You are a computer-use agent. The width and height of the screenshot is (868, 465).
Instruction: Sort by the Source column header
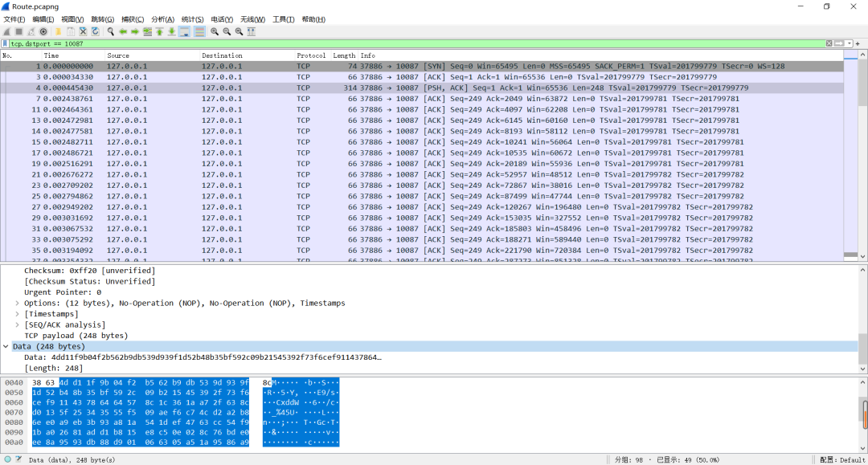[152, 55]
